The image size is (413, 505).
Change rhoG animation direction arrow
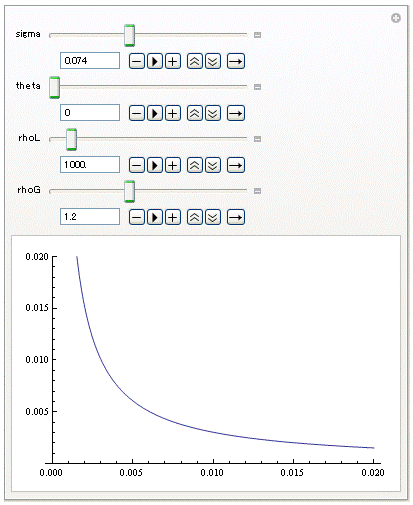[x=236, y=217]
